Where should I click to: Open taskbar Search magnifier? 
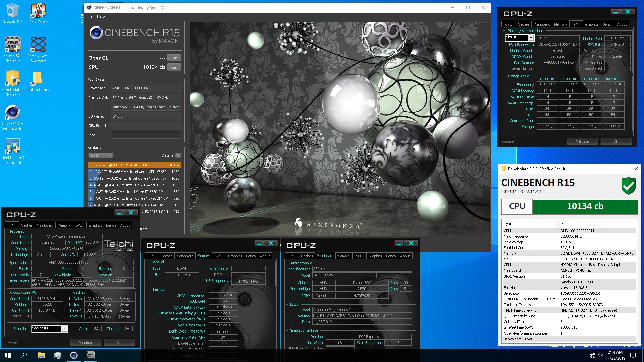pos(24,355)
